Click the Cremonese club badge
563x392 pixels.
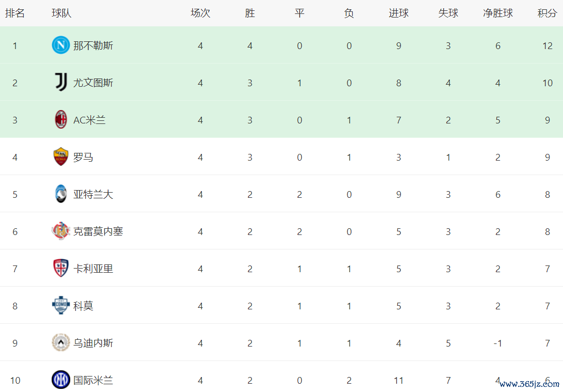tap(61, 231)
